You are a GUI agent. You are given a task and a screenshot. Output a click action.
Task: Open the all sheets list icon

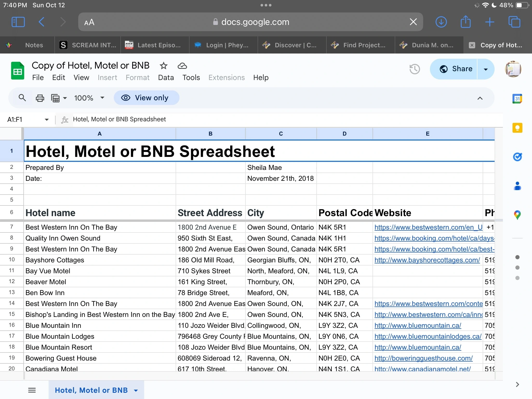click(x=32, y=390)
